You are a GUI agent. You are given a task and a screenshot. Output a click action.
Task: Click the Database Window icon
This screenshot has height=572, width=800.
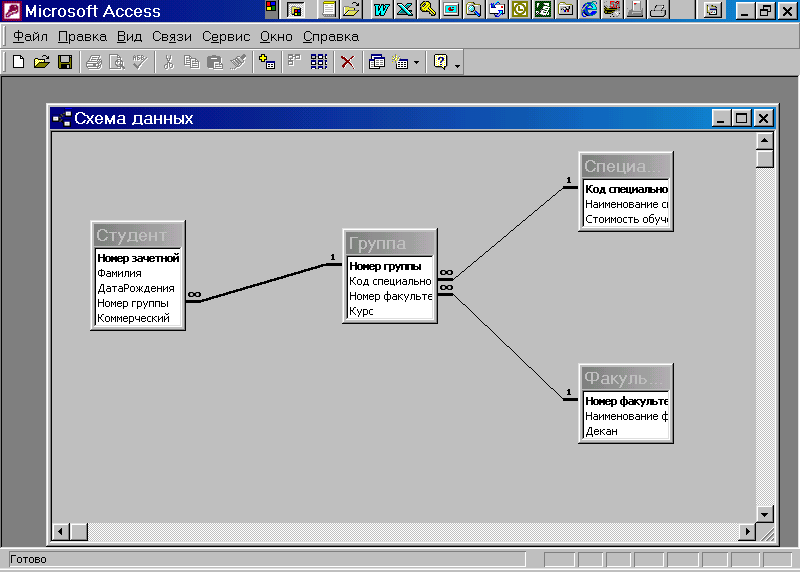[x=377, y=62]
